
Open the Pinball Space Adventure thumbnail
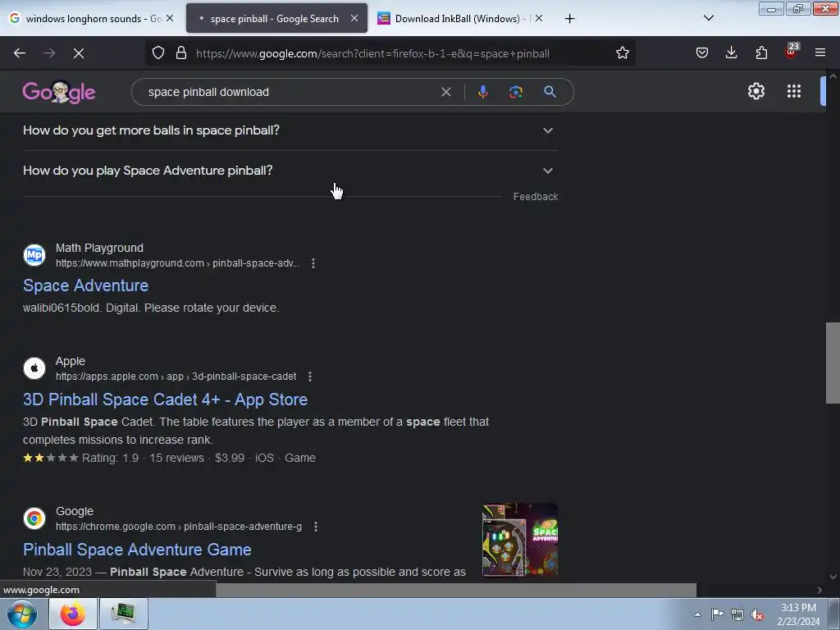(x=519, y=540)
